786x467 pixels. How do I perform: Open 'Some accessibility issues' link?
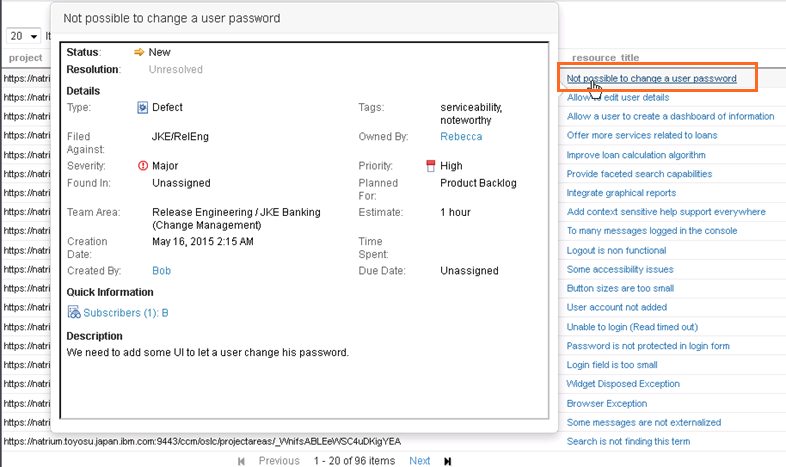(620, 269)
